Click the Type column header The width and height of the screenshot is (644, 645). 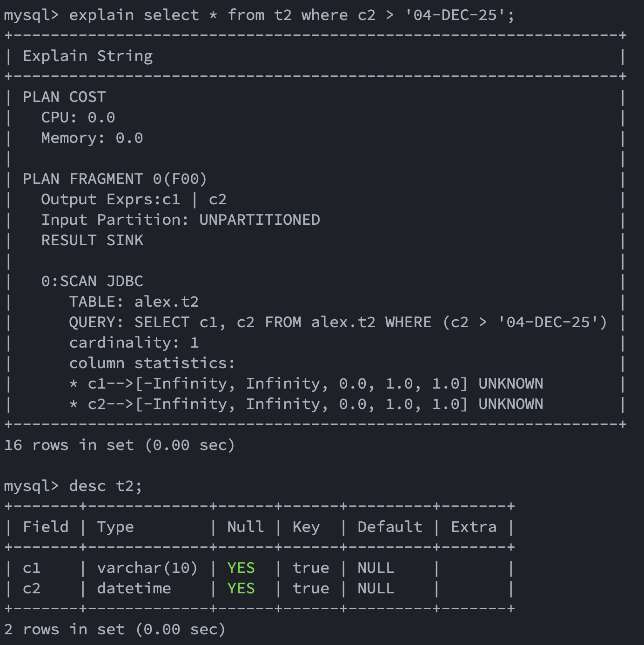115,527
